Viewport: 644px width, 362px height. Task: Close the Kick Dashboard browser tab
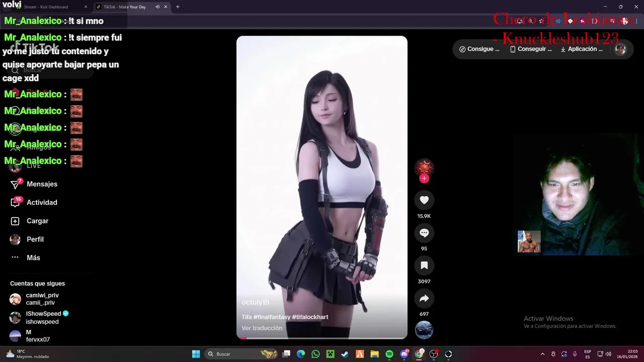[86, 7]
